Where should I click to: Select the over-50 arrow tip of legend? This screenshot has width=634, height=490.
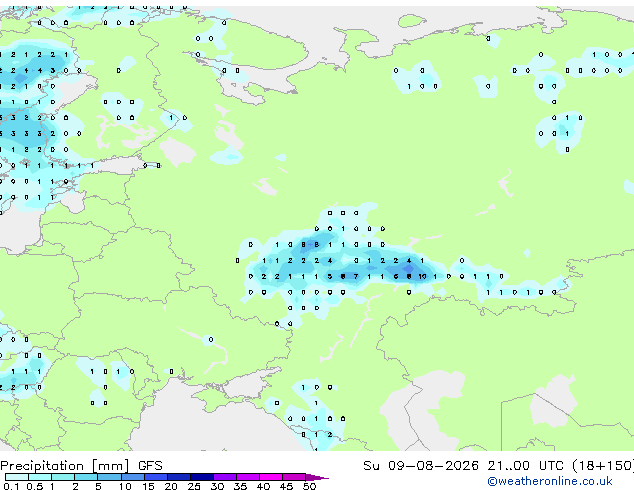pyautogui.click(x=317, y=477)
